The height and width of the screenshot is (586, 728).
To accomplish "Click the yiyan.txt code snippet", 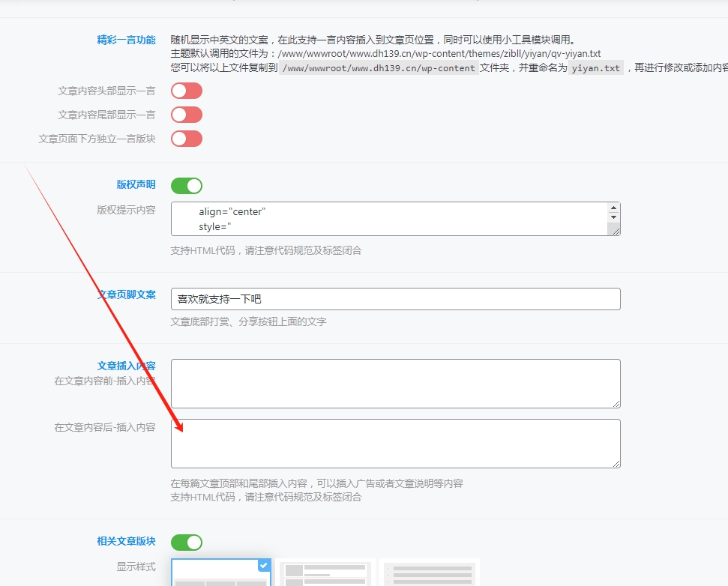I will click(x=596, y=68).
